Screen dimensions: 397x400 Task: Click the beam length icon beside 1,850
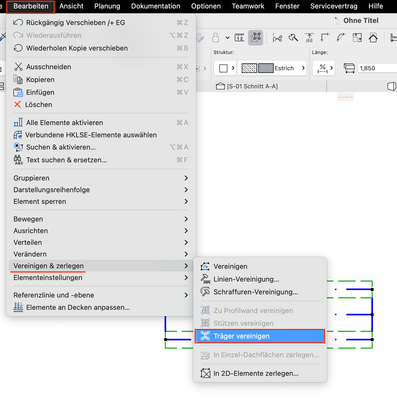[349, 68]
